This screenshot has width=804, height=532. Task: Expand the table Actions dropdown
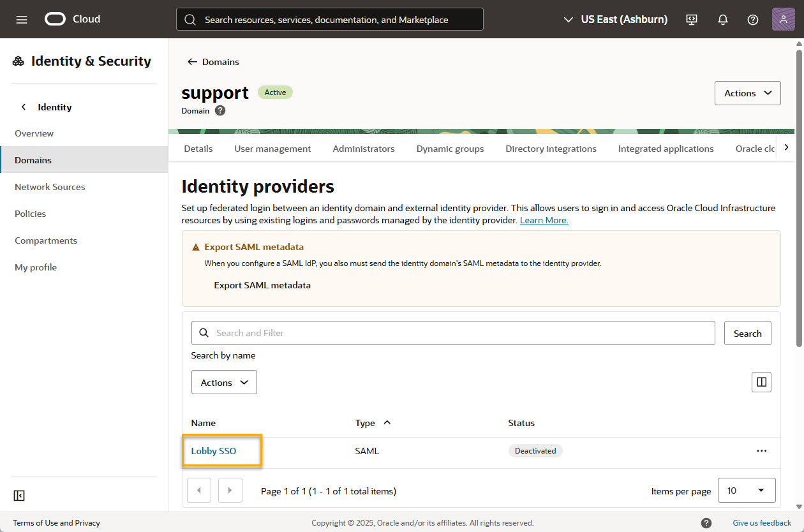tap(224, 383)
